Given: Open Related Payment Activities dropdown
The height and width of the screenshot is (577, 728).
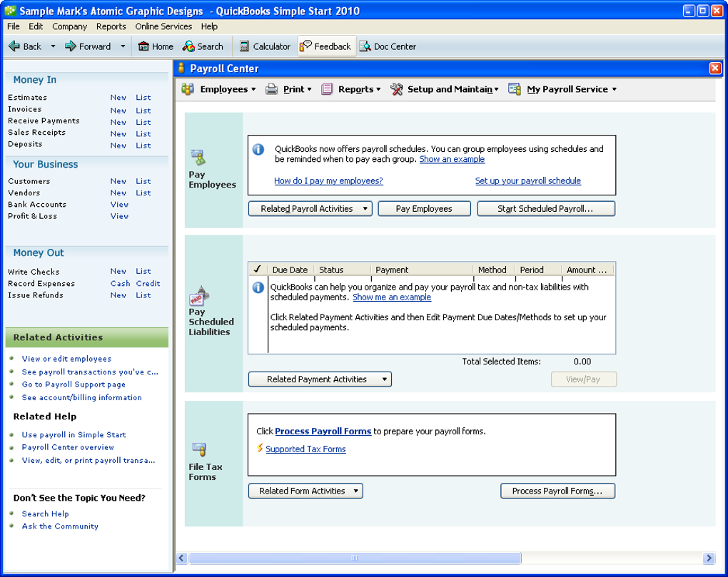Looking at the screenshot, I should (320, 379).
